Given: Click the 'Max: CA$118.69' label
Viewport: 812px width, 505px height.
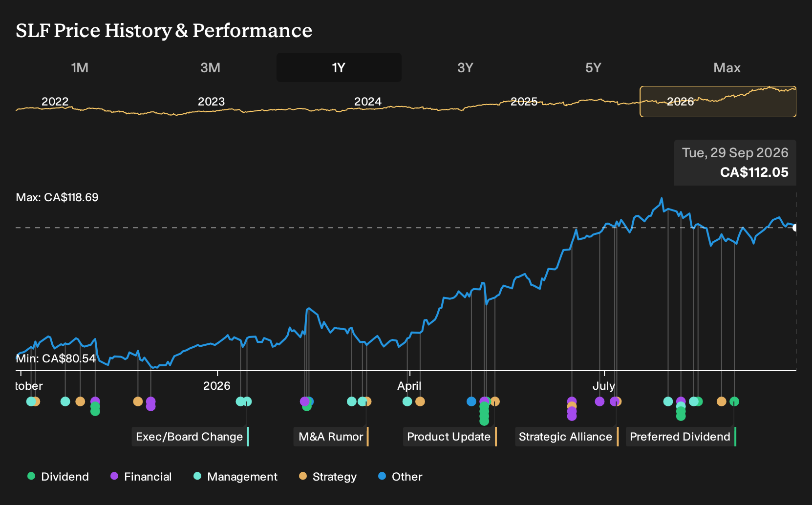Looking at the screenshot, I should point(57,197).
